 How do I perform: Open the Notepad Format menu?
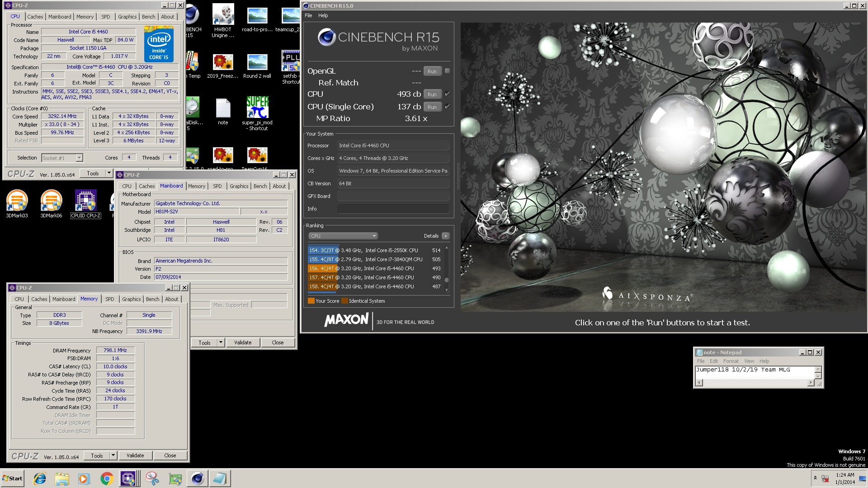click(x=731, y=361)
